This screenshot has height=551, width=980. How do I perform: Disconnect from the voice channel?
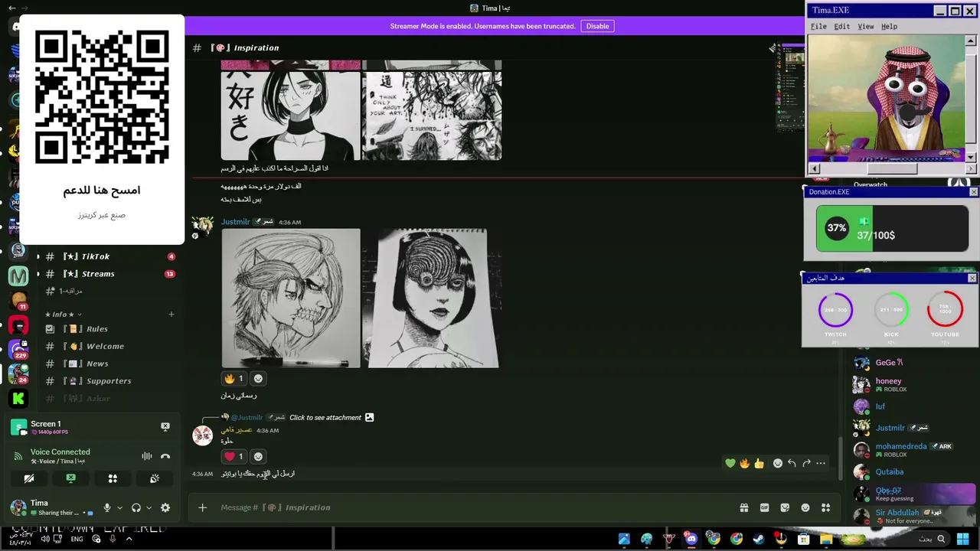click(x=165, y=456)
